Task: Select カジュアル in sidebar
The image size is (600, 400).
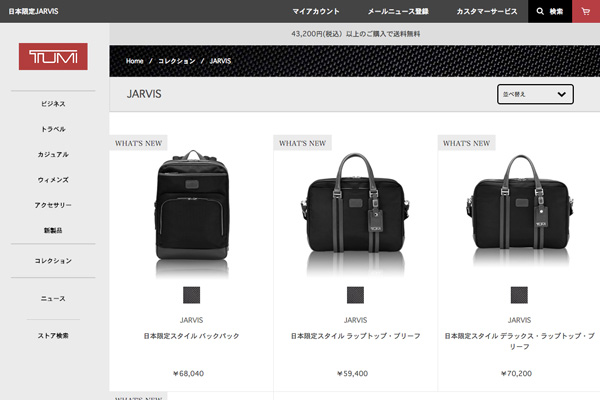Action: (x=53, y=154)
